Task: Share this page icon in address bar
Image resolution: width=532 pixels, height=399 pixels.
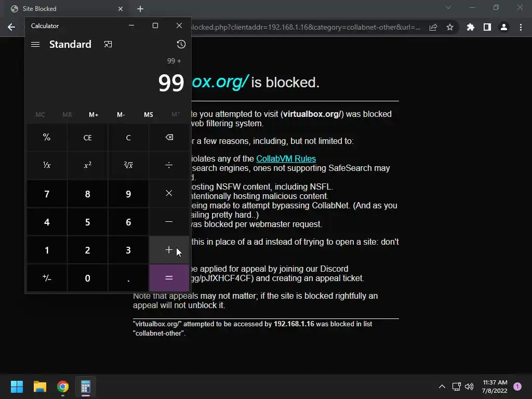Action: pos(433,27)
